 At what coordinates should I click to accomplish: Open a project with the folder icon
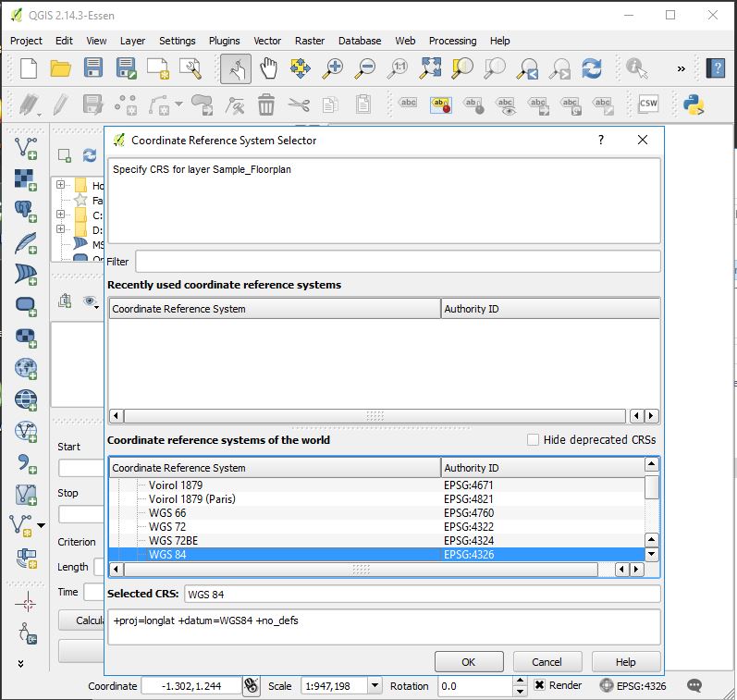[x=60, y=68]
